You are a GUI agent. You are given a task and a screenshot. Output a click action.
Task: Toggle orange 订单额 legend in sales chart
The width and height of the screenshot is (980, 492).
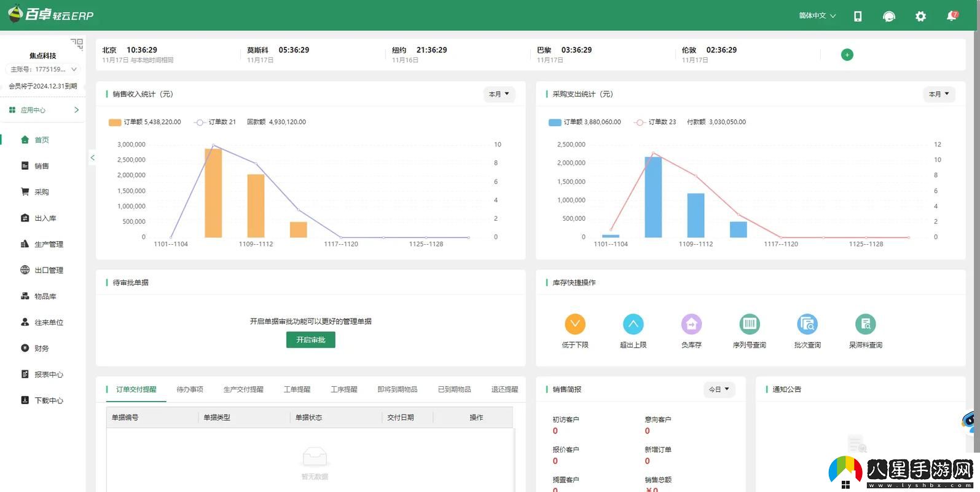click(144, 122)
